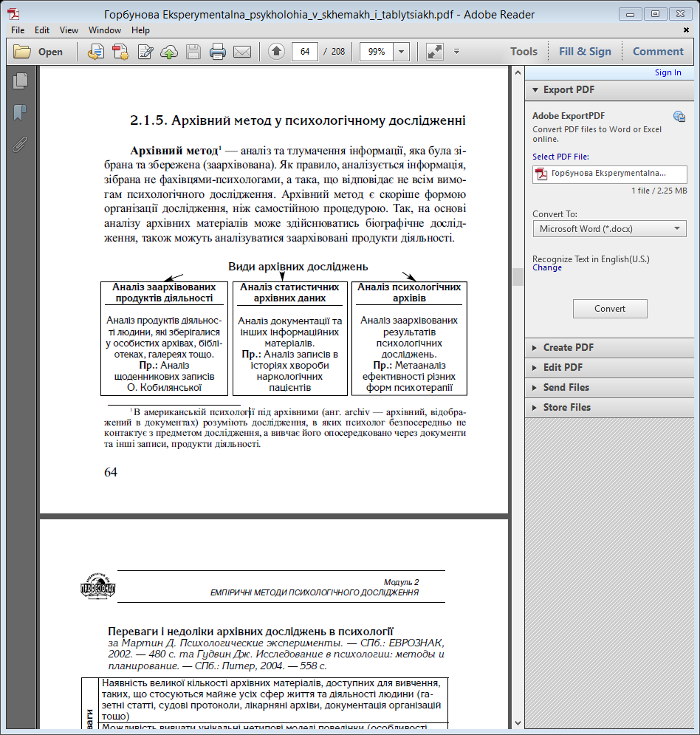The height and width of the screenshot is (735, 700).
Task: Click the zoom percentage field showing 99%
Action: point(377,52)
